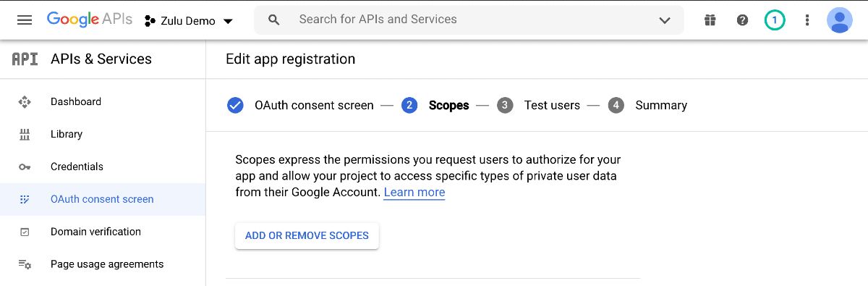Open the notifications badge showing 1
This screenshot has height=286, width=868.
(775, 20)
